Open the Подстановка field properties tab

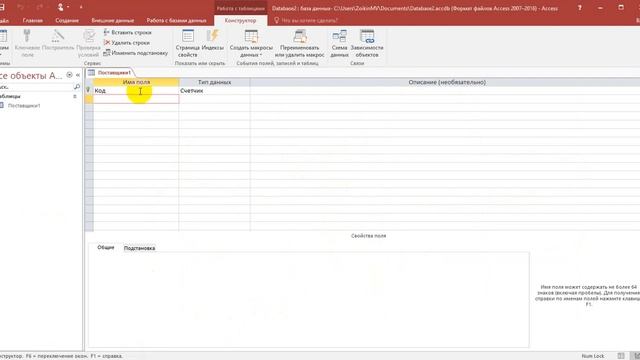[x=139, y=248]
